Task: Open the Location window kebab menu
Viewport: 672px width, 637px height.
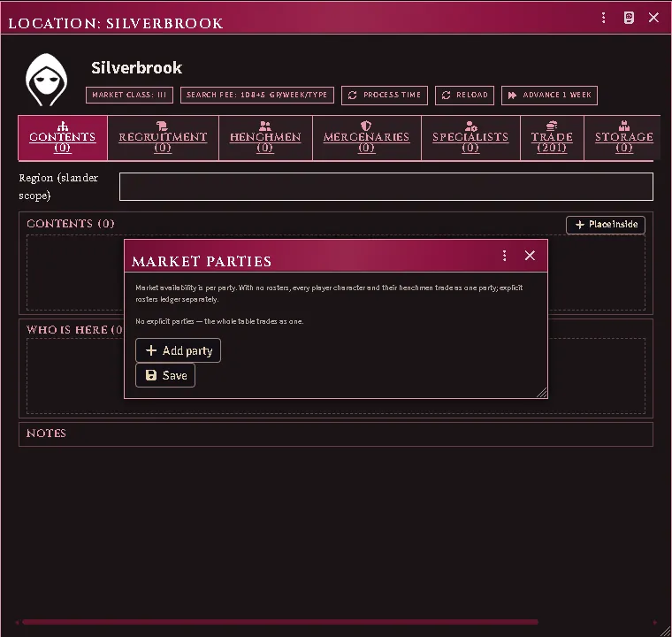Action: [603, 18]
